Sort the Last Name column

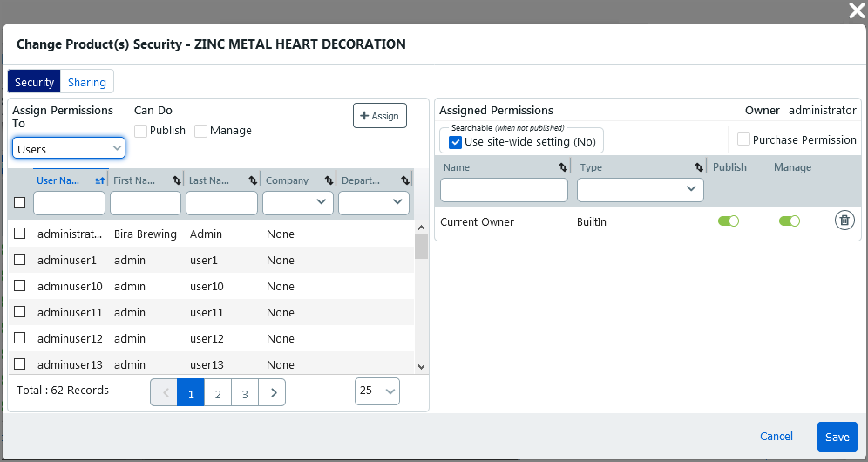pyautogui.click(x=253, y=180)
